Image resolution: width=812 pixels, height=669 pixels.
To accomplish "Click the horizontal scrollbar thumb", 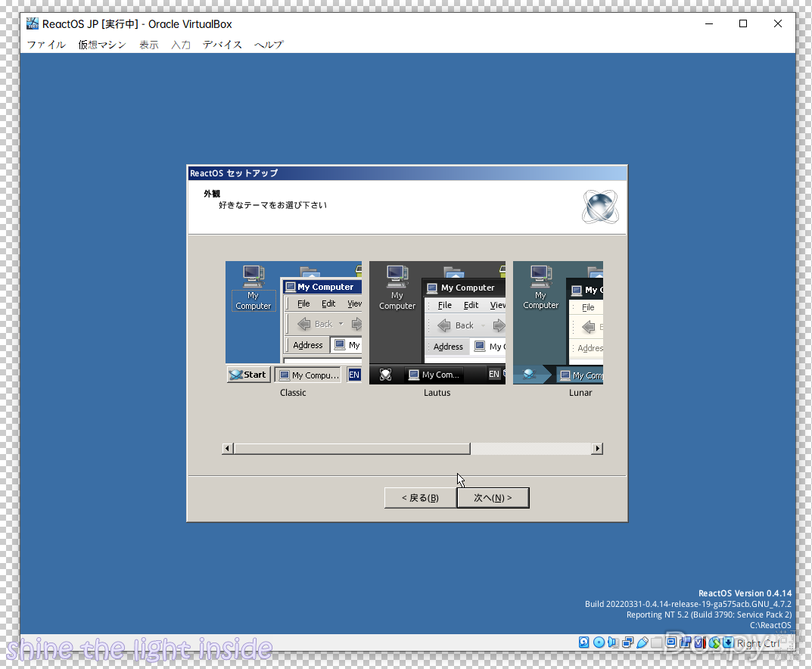I will (x=352, y=449).
